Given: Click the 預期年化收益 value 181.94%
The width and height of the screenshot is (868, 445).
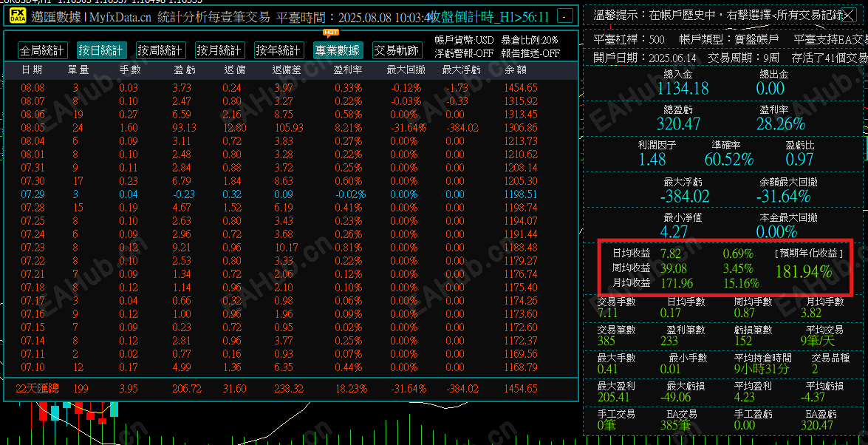Looking at the screenshot, I should (804, 271).
